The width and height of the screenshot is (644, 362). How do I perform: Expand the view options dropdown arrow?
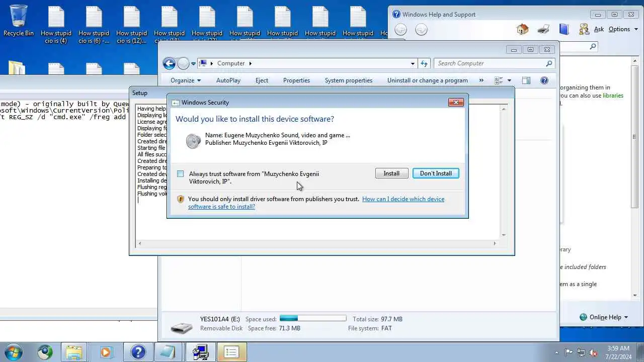click(509, 80)
